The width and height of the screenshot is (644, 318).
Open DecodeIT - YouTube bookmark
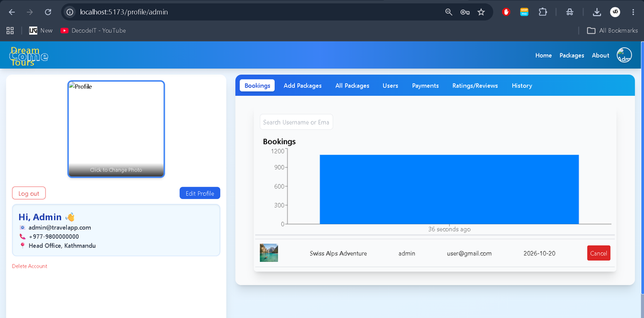pos(93,30)
